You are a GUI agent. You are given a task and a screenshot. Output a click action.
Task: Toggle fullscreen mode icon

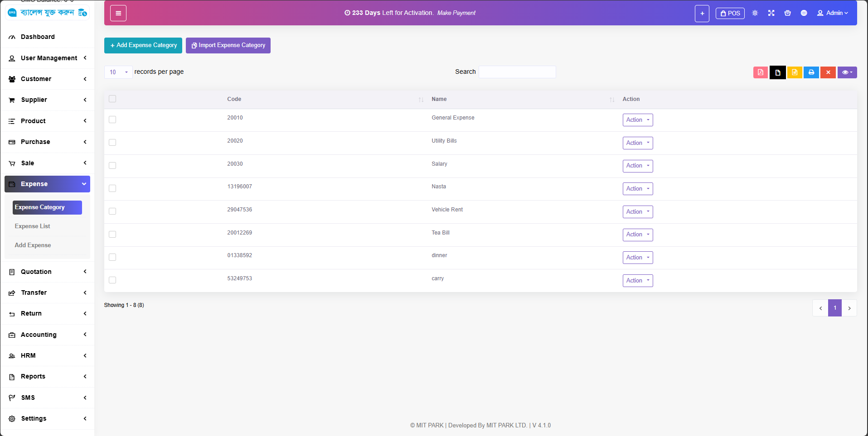771,13
